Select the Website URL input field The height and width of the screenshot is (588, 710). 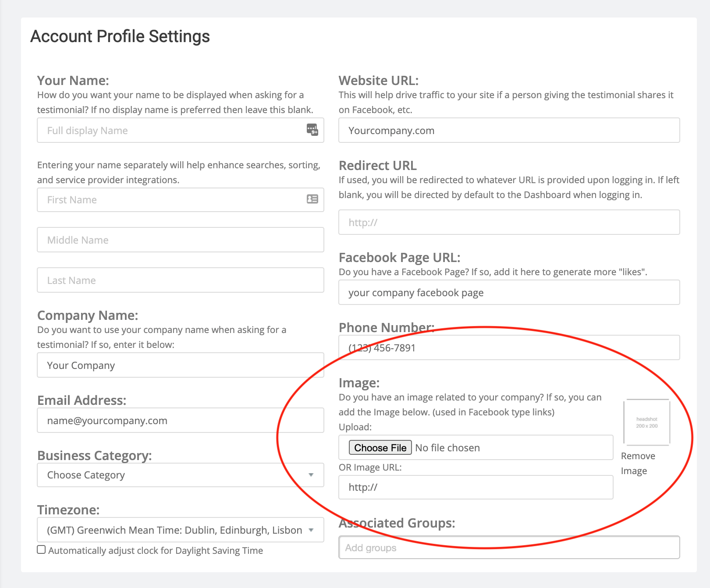click(x=509, y=131)
